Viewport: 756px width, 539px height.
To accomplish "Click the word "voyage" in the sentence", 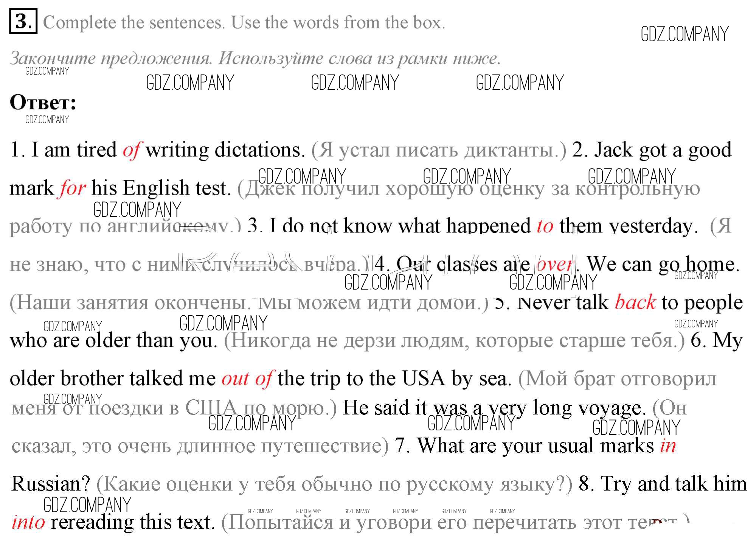I will tap(610, 408).
